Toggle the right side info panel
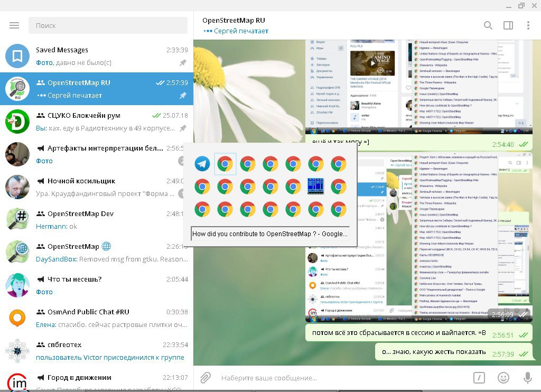 pyautogui.click(x=508, y=25)
